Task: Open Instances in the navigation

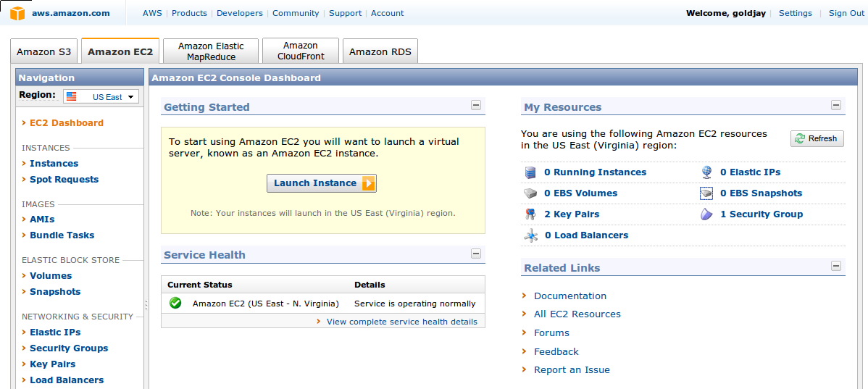Action: (x=54, y=163)
